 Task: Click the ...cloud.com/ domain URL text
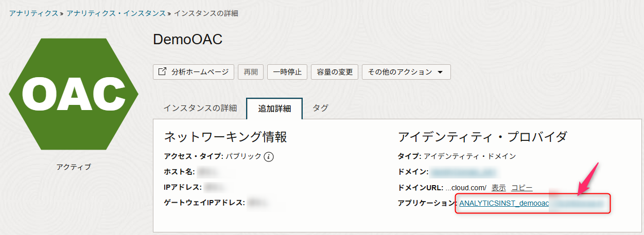click(466, 188)
